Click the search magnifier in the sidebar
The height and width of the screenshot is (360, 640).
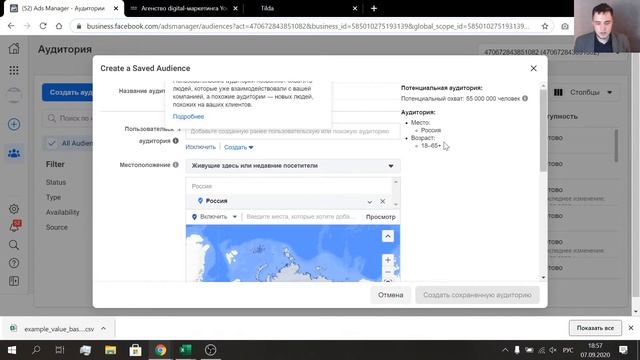click(14, 245)
